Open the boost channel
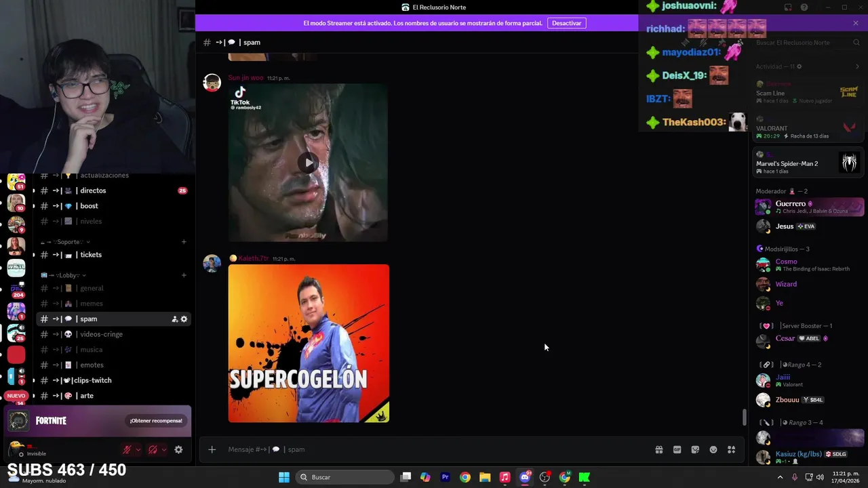Screen dimensions: 868x488 [113, 206]
